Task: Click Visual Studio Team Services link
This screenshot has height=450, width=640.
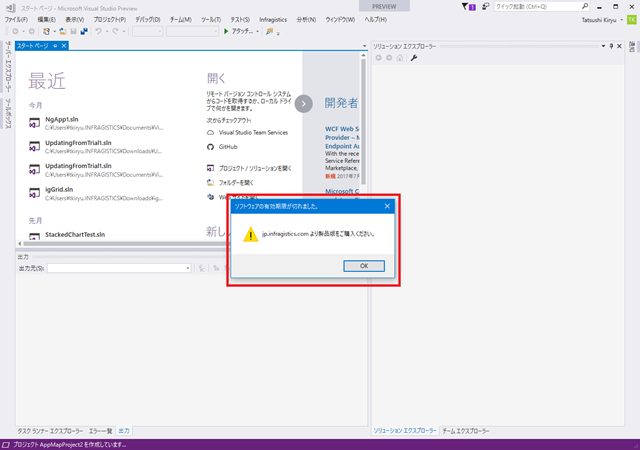Action: (x=253, y=133)
